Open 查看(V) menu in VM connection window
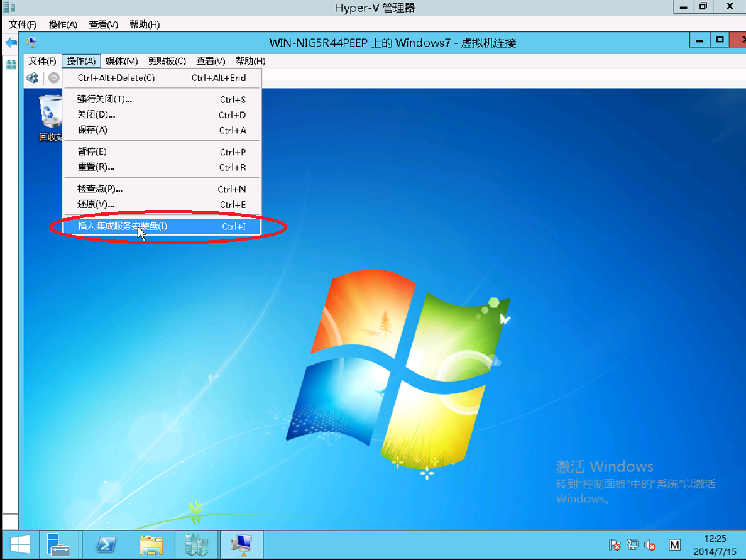 click(x=211, y=61)
